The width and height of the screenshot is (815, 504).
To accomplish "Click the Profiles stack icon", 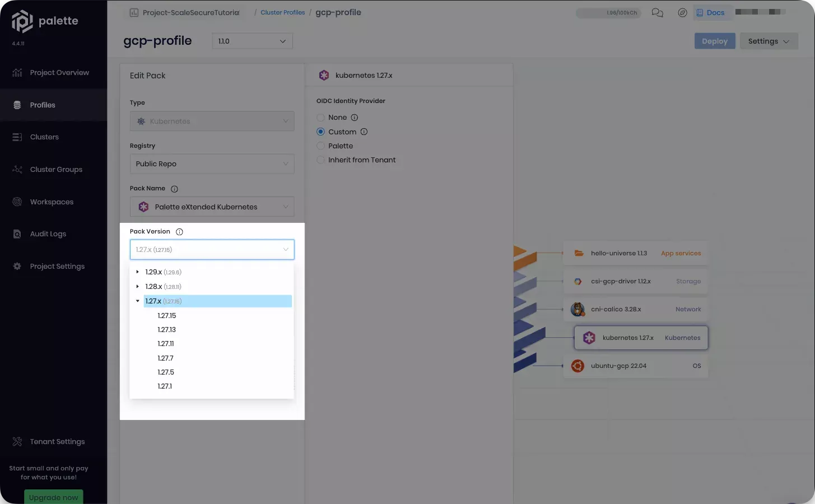I will tap(17, 105).
